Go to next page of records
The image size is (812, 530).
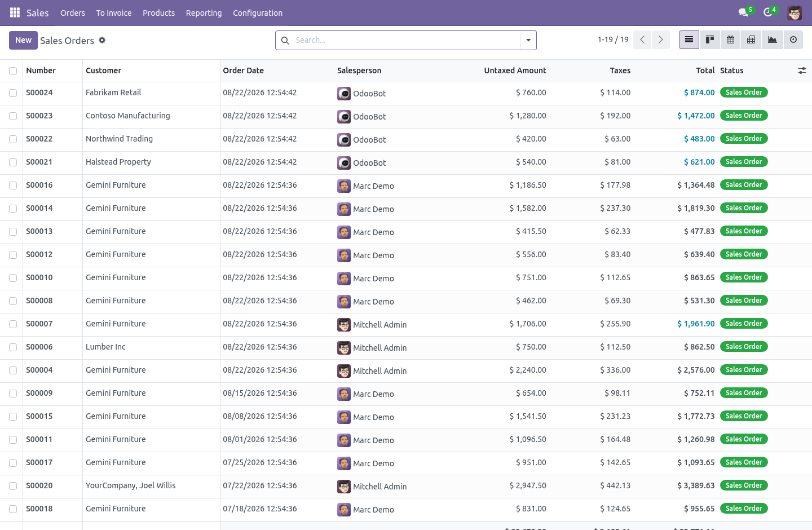click(x=661, y=40)
